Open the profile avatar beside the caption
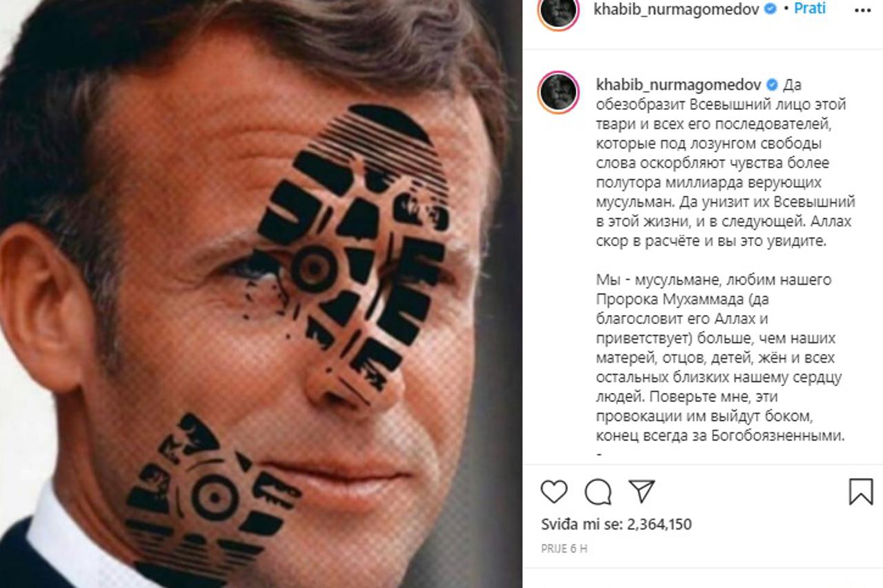The image size is (883, 588). pos(558,92)
